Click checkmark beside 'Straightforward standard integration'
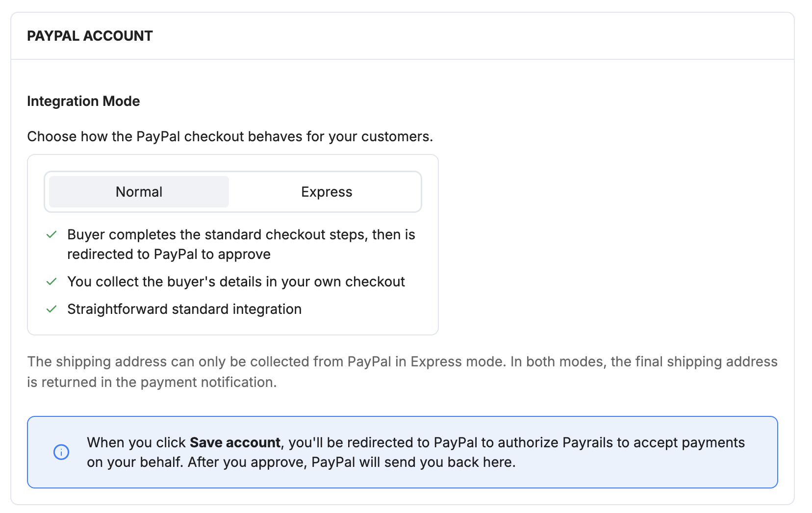Viewport: 812px width, 513px height. click(x=51, y=309)
